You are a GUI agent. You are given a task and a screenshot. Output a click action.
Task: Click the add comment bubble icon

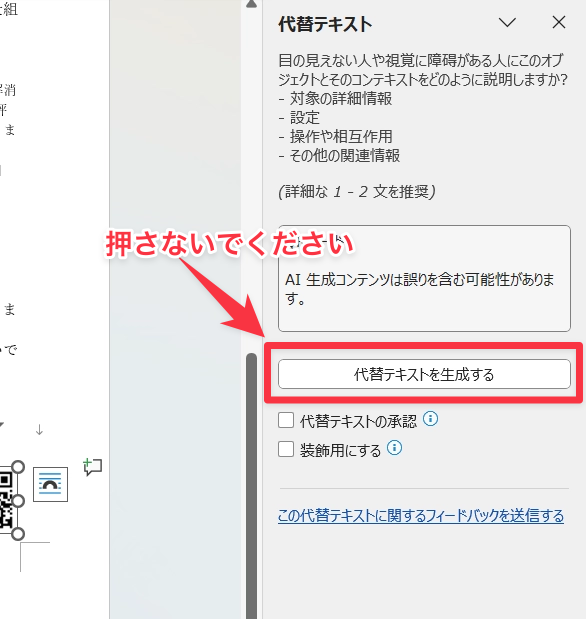click(92, 467)
